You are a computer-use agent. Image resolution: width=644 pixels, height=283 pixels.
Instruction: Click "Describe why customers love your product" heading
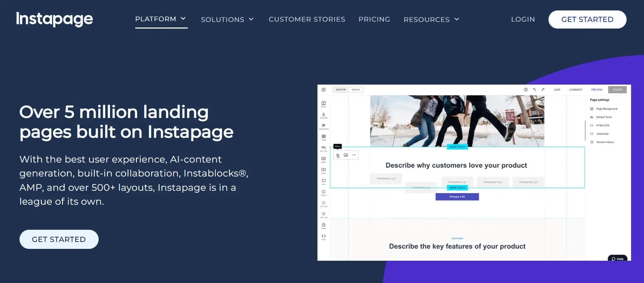tap(456, 165)
